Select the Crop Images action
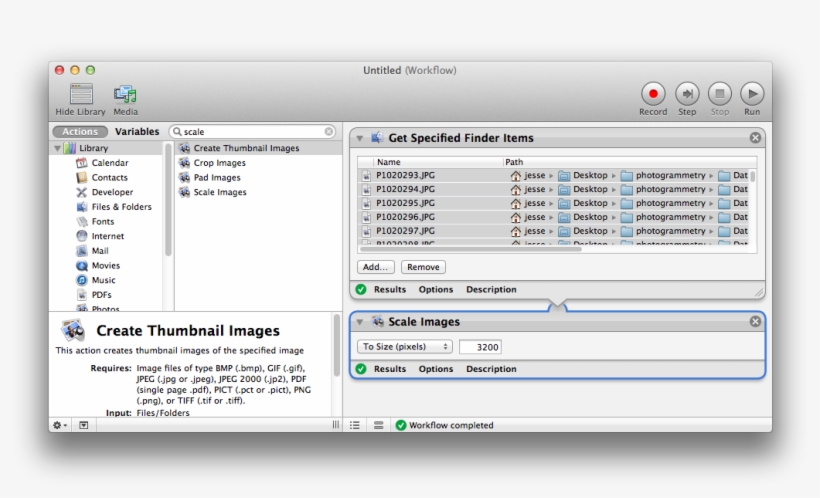This screenshot has width=820, height=498. pyautogui.click(x=219, y=163)
